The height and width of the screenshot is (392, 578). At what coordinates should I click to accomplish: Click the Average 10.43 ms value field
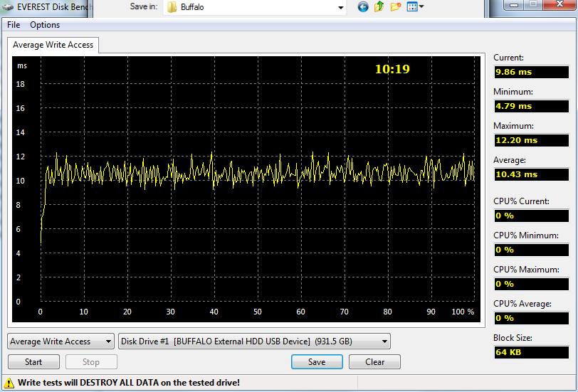pyautogui.click(x=531, y=174)
